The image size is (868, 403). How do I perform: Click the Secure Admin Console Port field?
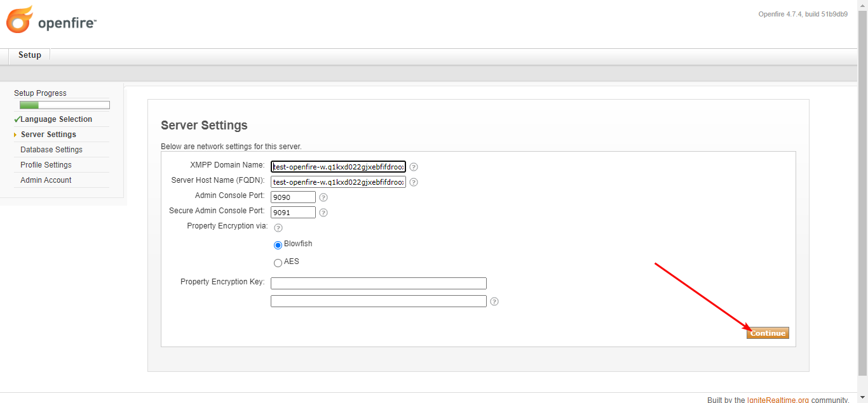pos(293,213)
